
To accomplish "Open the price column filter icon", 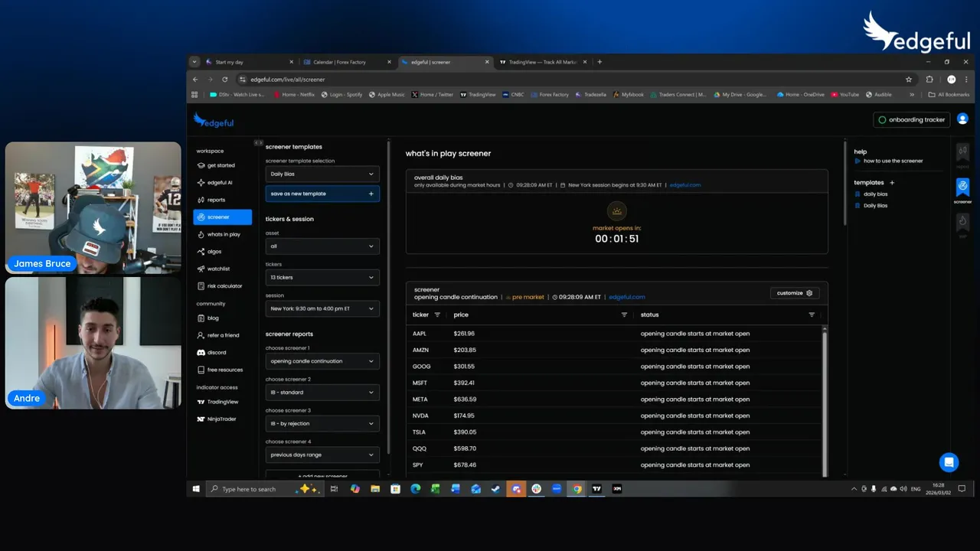I will (x=624, y=315).
